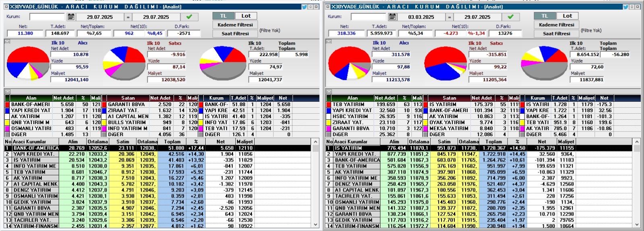This screenshot has height=231, width=644.
Task: Collapse top-10 table section in right window
Action: pos(328,92)
